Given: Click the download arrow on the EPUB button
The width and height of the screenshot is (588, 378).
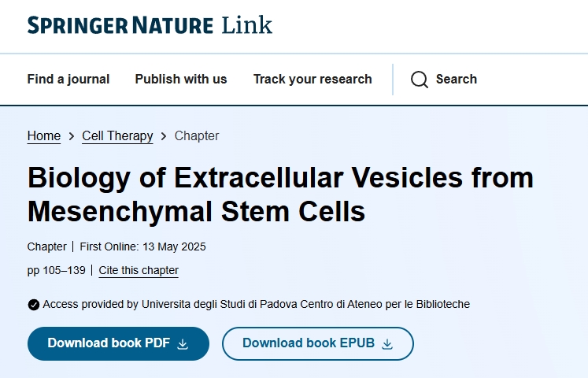Looking at the screenshot, I should [x=386, y=344].
